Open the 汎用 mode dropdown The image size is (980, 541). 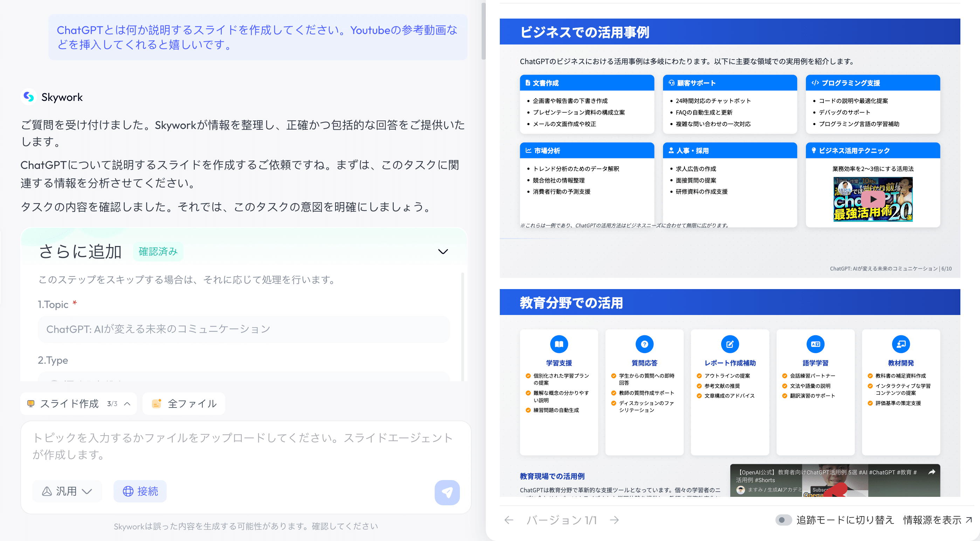(x=67, y=491)
